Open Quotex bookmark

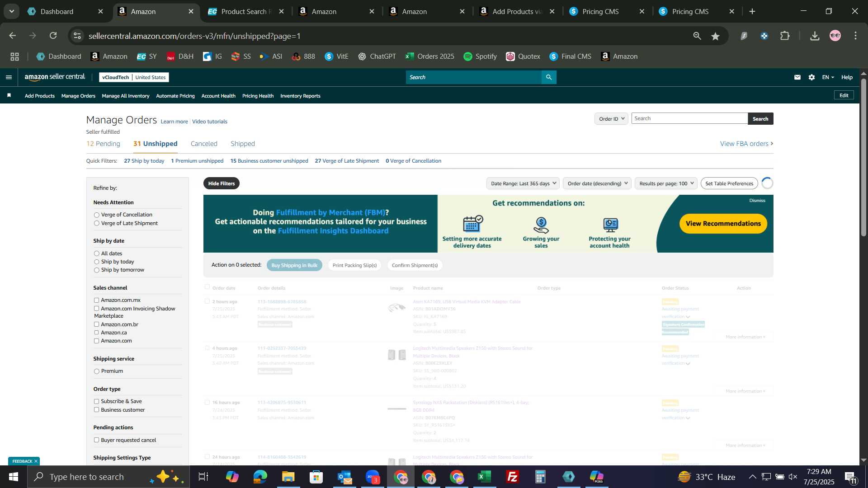[x=523, y=56]
